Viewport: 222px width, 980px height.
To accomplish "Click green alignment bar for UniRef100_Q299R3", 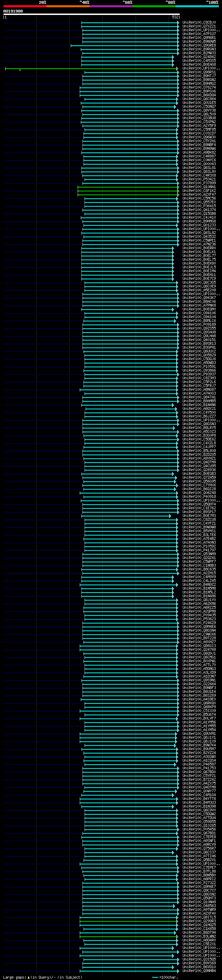I will (x=128, y=921).
